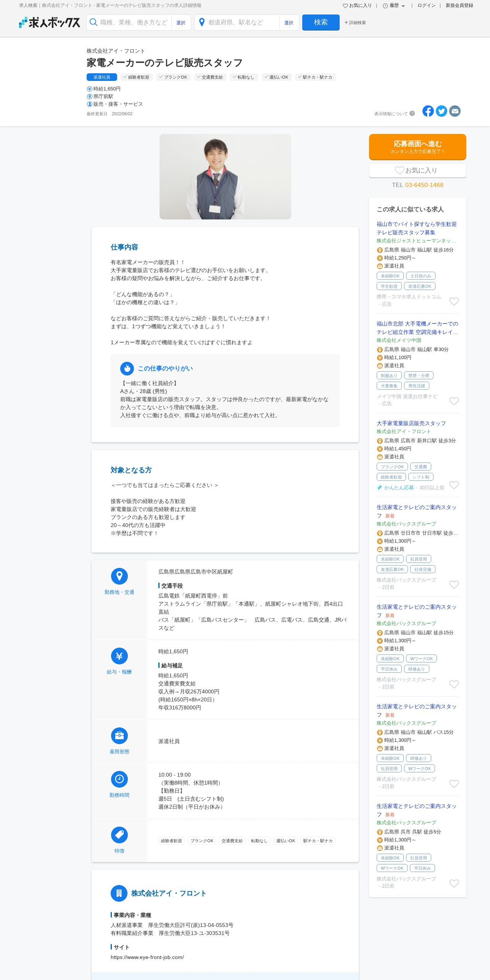Click the 派遣社員 blue tag in header
The height and width of the screenshot is (980, 490).
(102, 77)
